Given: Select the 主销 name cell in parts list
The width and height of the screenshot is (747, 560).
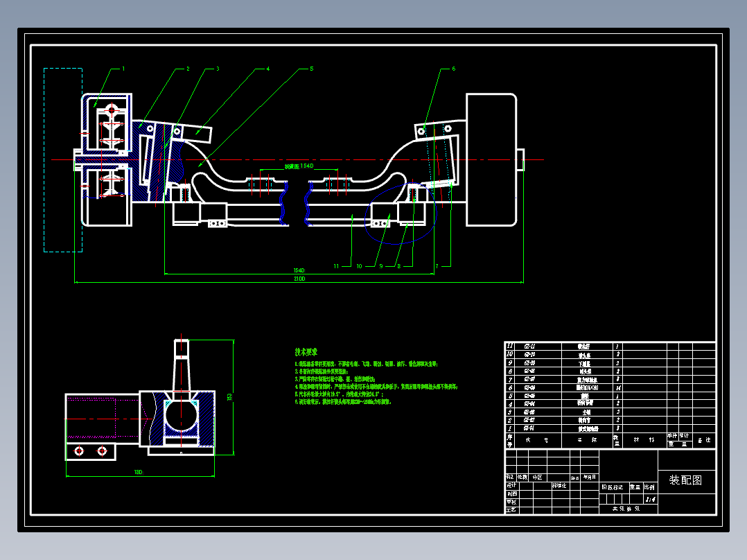Looking at the screenshot, I should pos(586,412).
